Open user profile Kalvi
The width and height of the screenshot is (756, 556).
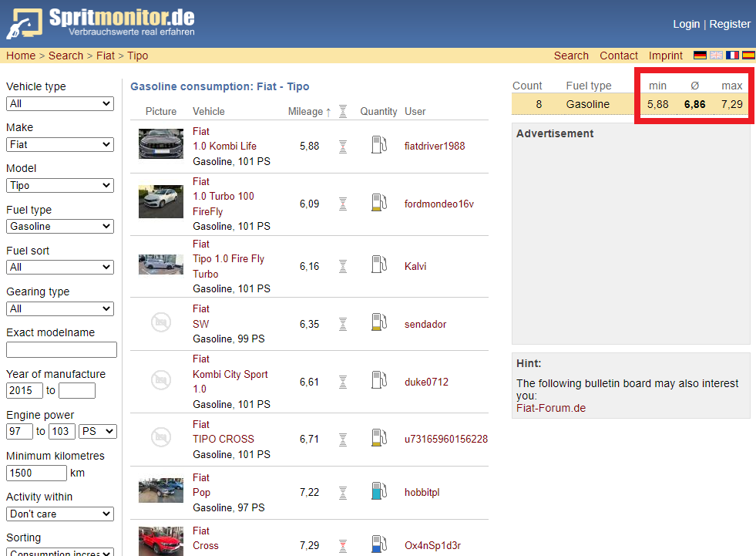(x=415, y=266)
